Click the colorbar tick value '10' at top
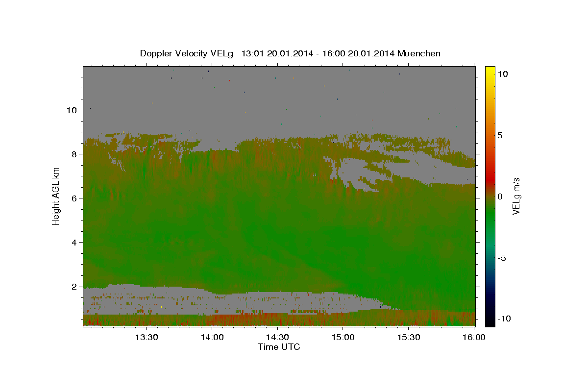588x392 pixels. coord(502,74)
